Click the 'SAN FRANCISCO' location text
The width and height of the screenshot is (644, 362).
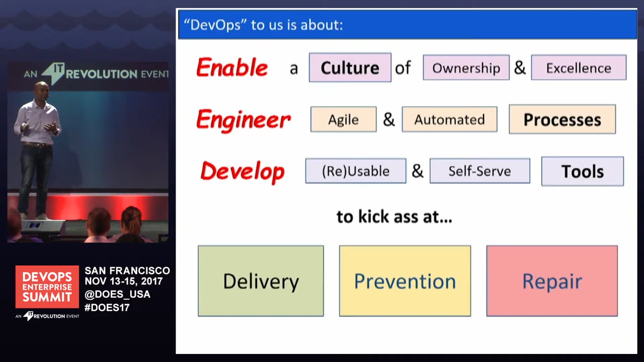(x=127, y=271)
